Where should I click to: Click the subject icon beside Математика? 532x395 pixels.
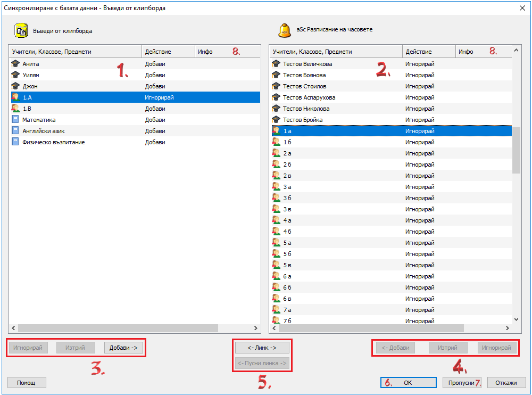(x=15, y=120)
